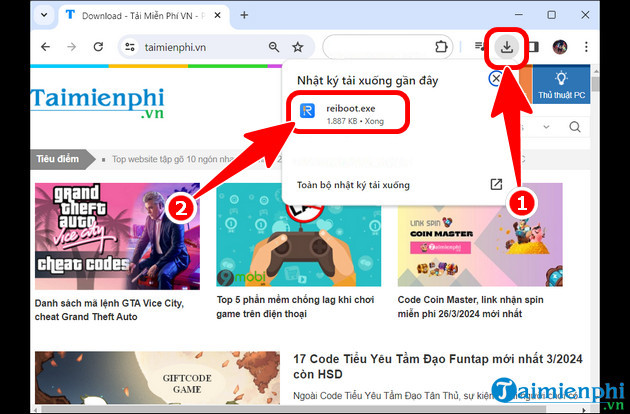Click the site search magnifier icon
This screenshot has height=414, width=630.
575,127
